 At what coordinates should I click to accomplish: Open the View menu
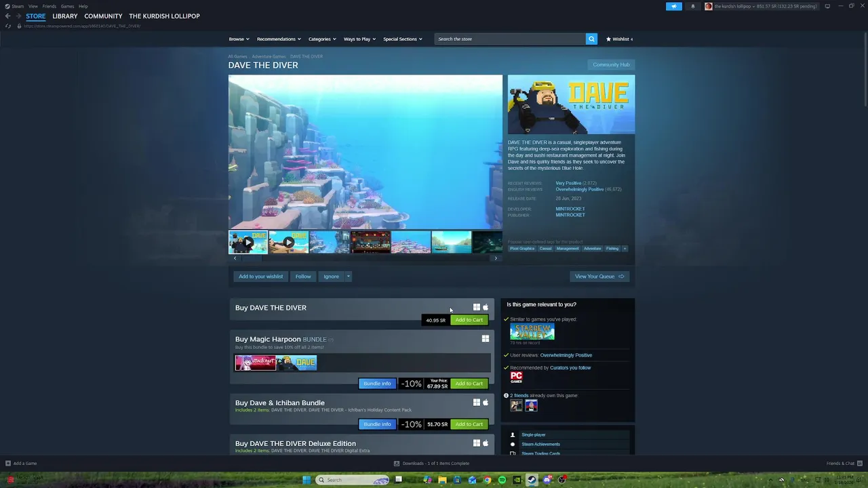click(x=33, y=6)
